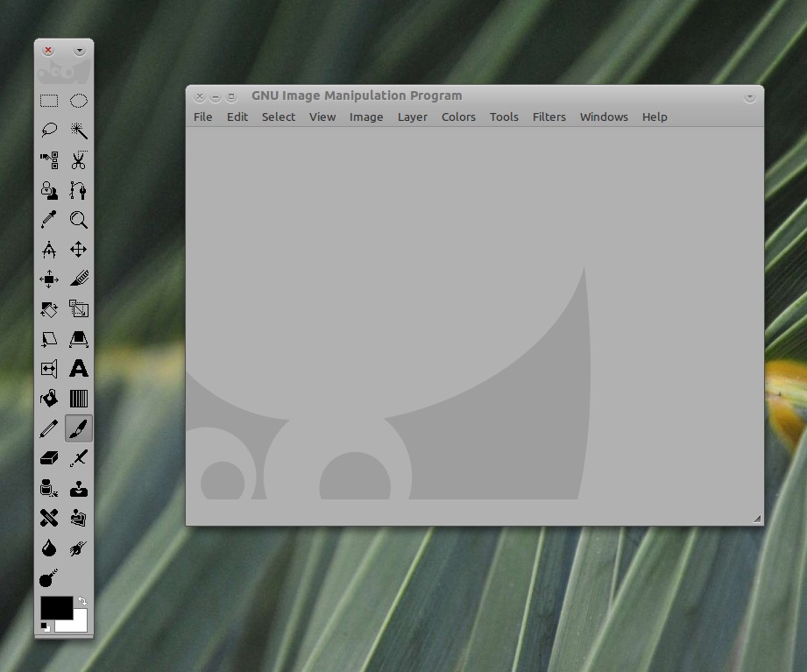Activate the Dodge/Burn tool

[49, 578]
